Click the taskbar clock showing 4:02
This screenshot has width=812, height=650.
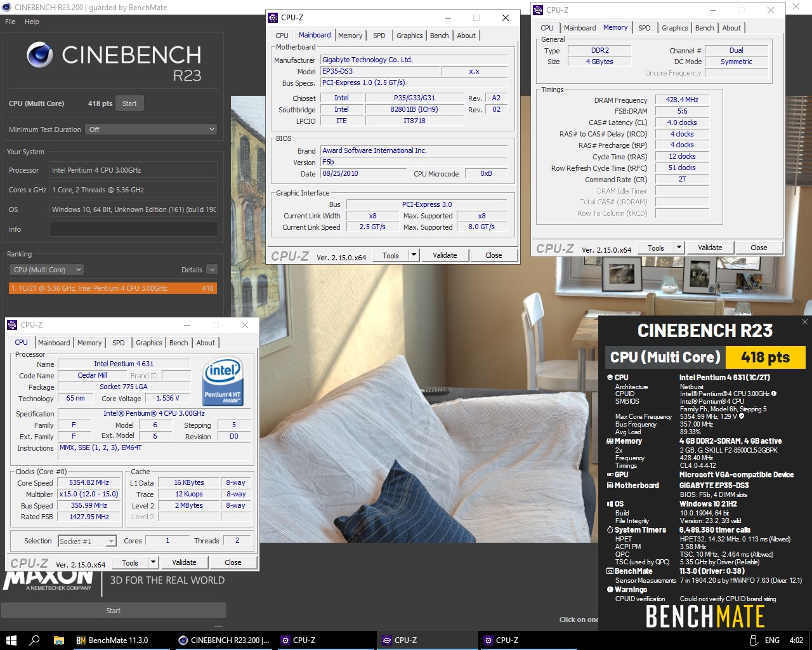796,640
